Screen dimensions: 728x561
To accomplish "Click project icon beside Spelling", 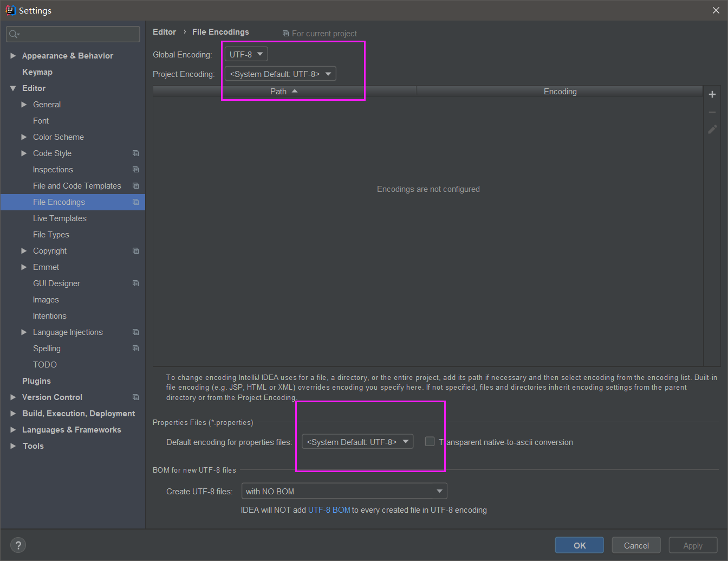I will tap(136, 349).
